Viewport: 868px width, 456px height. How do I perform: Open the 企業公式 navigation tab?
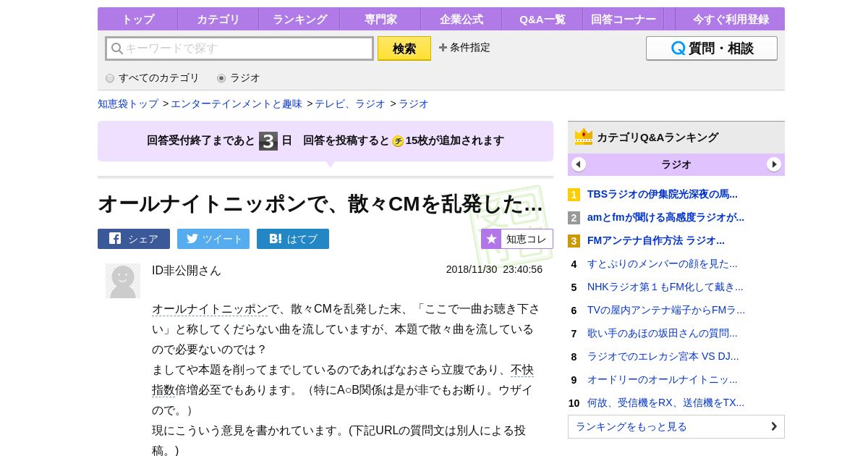[x=461, y=20]
